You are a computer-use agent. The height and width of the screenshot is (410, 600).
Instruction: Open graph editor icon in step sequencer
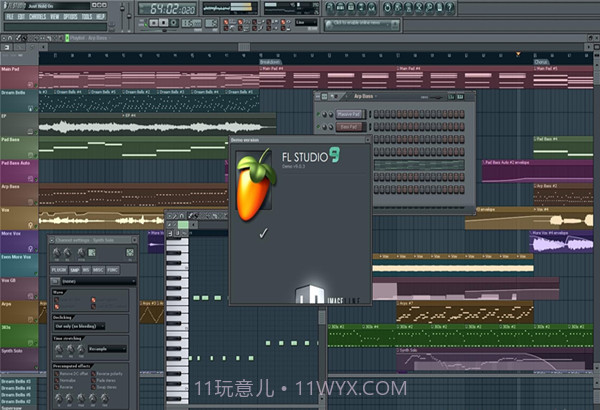point(451,97)
